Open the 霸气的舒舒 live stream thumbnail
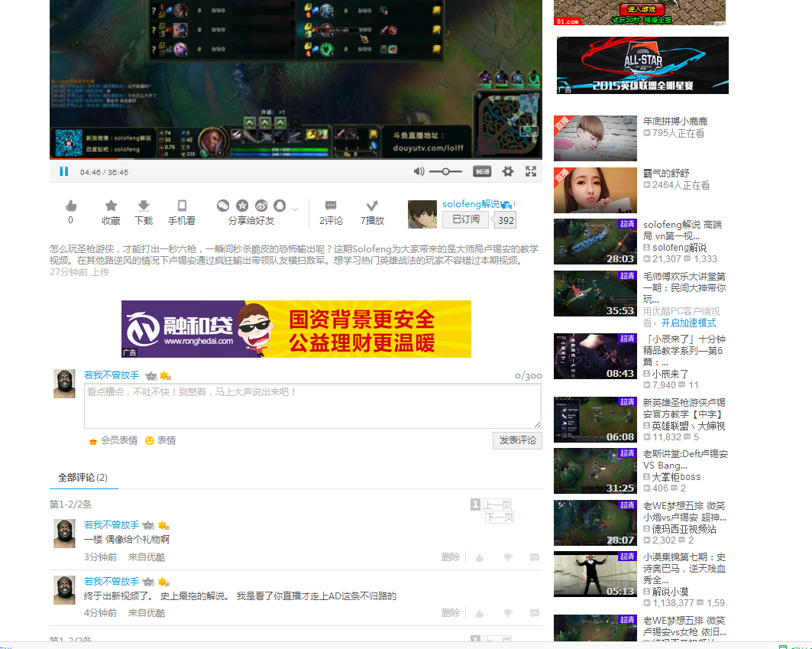This screenshot has width=812, height=649. coord(595,190)
